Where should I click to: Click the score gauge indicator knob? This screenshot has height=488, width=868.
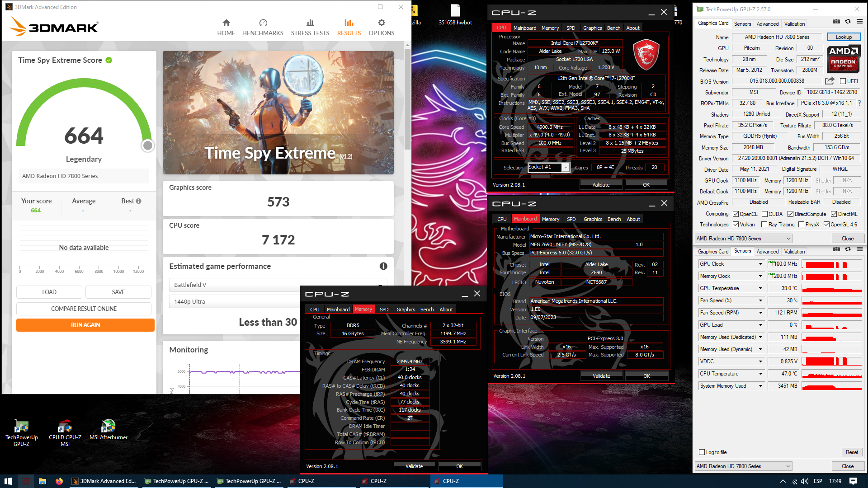coord(147,145)
